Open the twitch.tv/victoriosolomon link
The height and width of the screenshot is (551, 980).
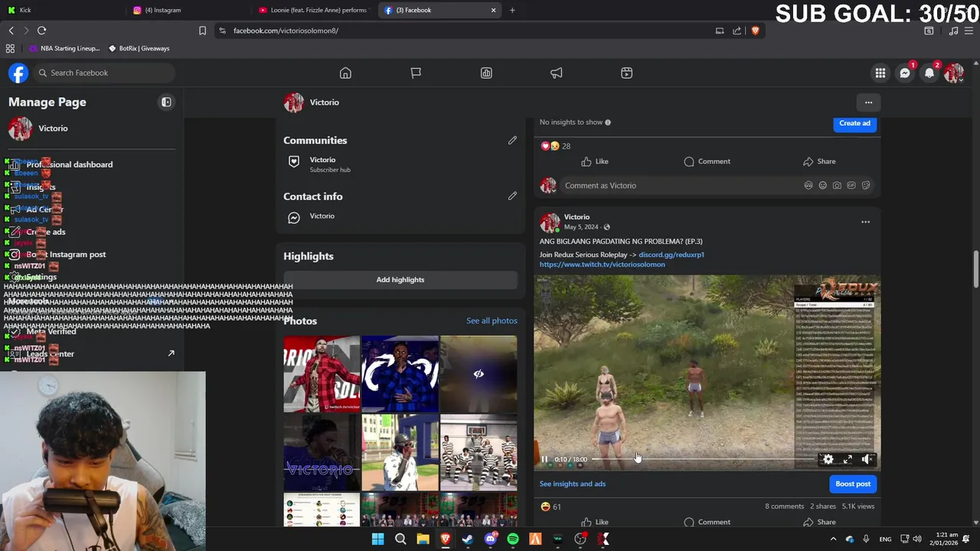[x=602, y=265]
